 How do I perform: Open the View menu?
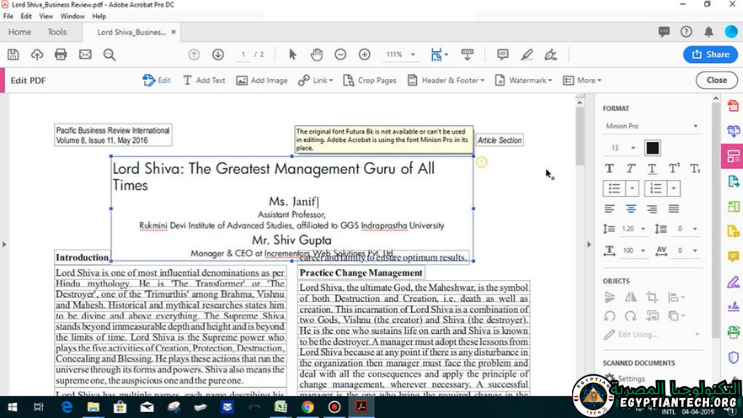(46, 16)
